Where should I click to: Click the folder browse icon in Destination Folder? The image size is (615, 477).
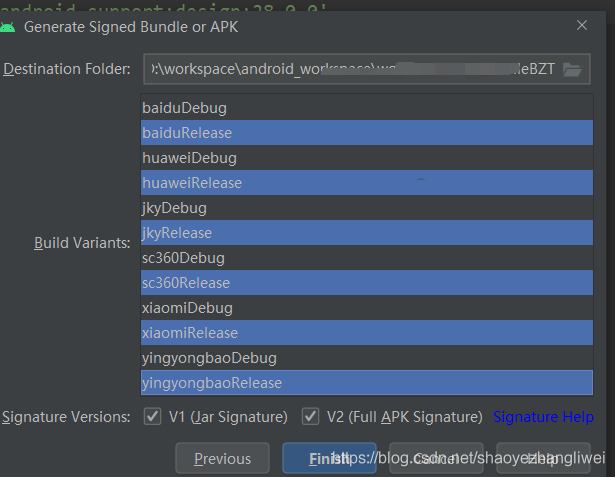coord(572,70)
